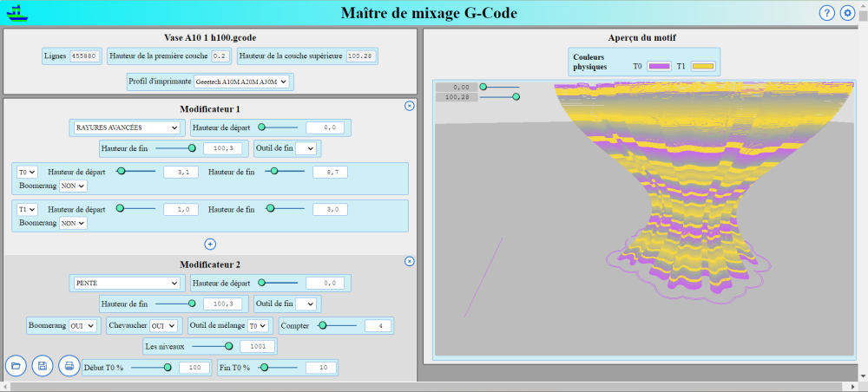Click the Les niveaux field showing 1001
This screenshot has height=392, width=868.
pyautogui.click(x=258, y=347)
